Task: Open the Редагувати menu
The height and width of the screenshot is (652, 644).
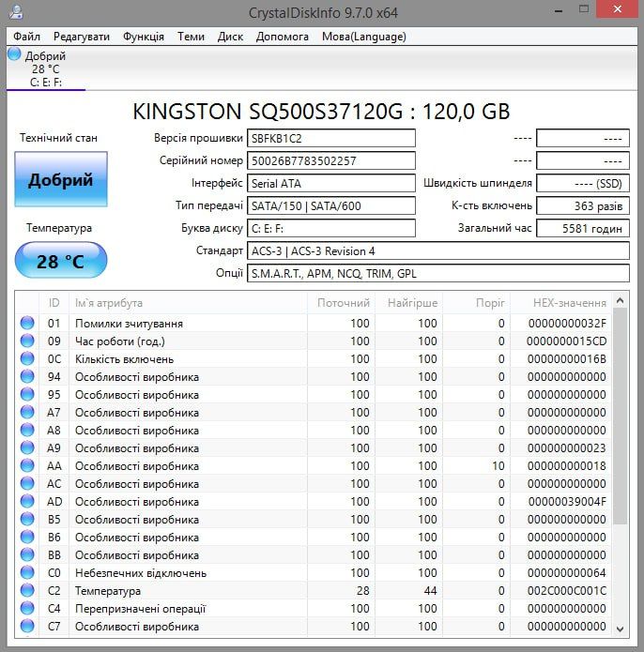Action: (x=82, y=37)
